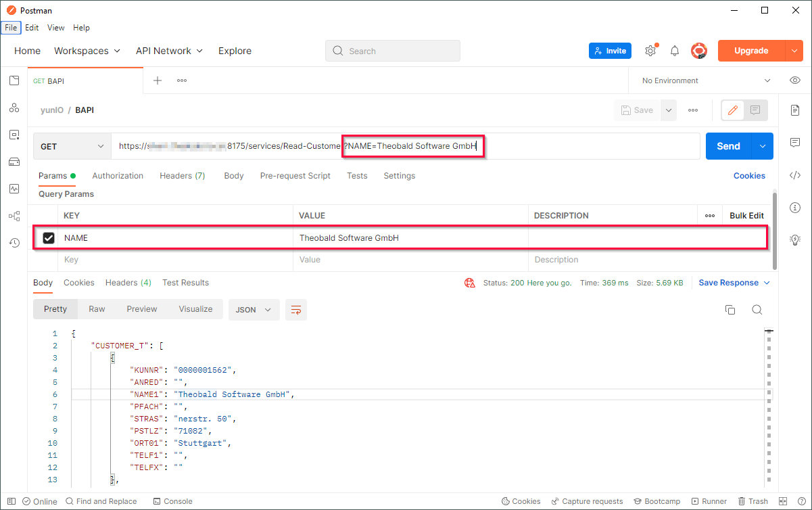The width and height of the screenshot is (812, 510).
Task: Open the APIs sidebar icon
Action: pyautogui.click(x=14, y=108)
